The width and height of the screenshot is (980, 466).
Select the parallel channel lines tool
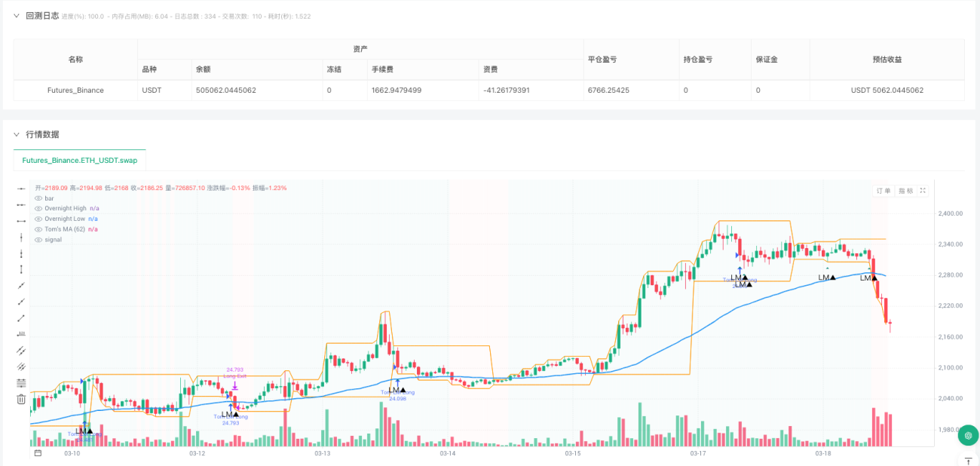click(x=21, y=351)
